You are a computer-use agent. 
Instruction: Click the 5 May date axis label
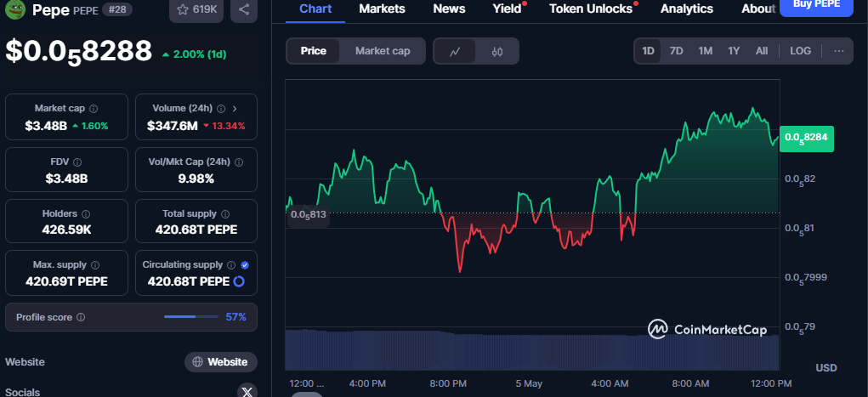[529, 383]
